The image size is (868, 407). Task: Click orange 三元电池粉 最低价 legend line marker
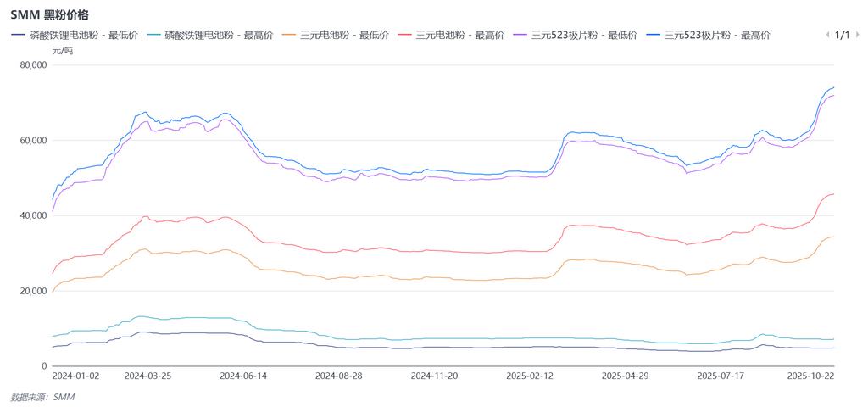289,35
